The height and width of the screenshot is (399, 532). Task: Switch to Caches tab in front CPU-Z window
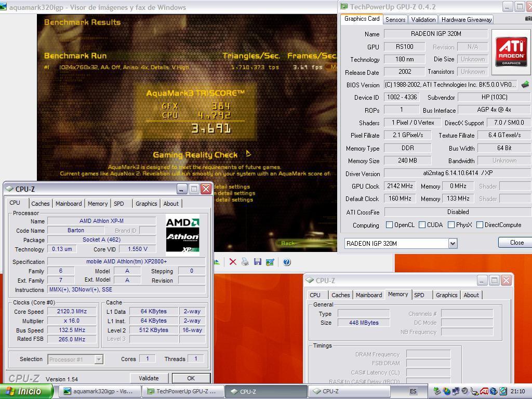41,204
